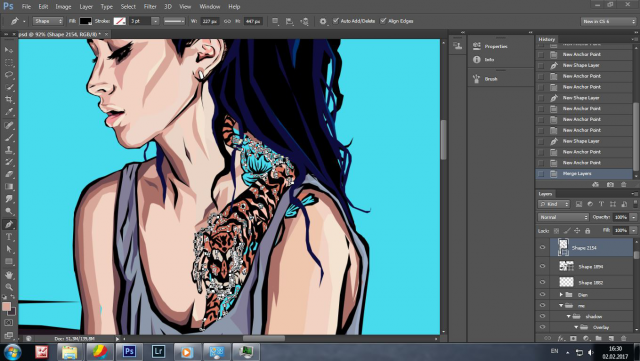This screenshot has height=361, width=640.
Task: Select the Brush tool in toolbox
Action: coord(9,138)
